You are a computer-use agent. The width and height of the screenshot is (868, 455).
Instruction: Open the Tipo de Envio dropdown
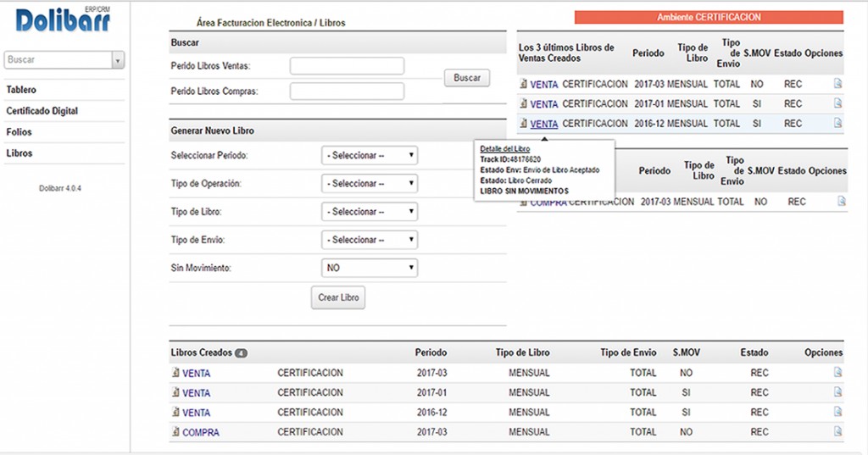click(370, 240)
